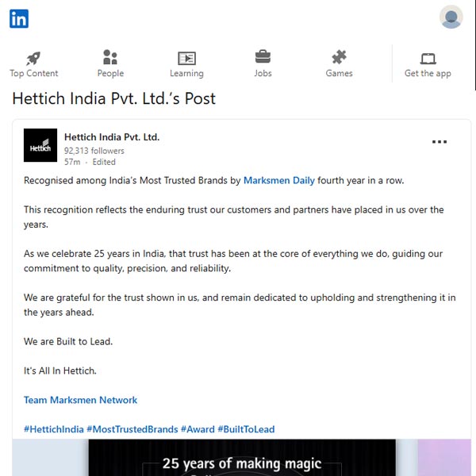Open the #Award hashtag
This screenshot has width=476, height=476.
click(x=198, y=429)
